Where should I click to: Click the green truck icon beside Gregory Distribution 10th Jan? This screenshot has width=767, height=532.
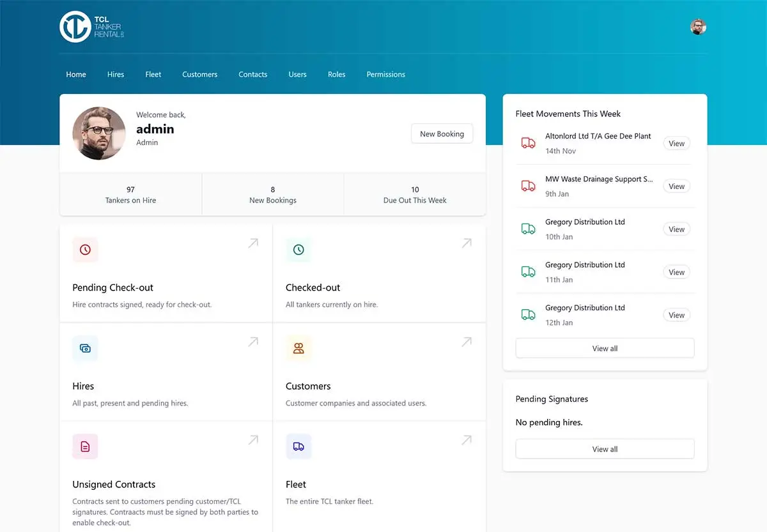pos(527,229)
